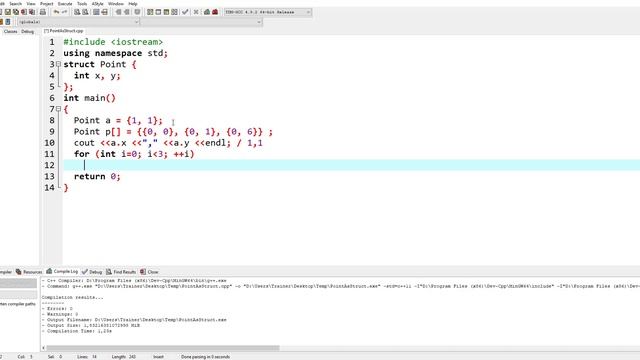Switch to the Debug side panel tab
This screenshot has height=360, width=640.
click(27, 31)
